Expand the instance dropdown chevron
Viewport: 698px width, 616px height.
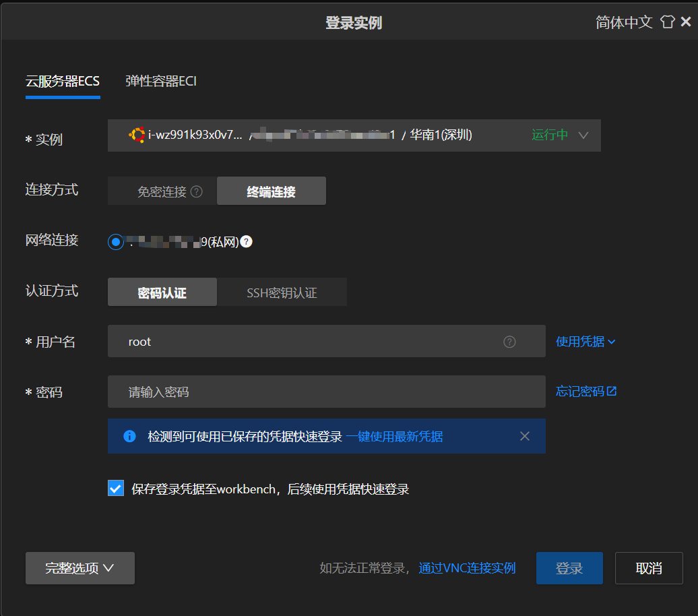(x=583, y=135)
